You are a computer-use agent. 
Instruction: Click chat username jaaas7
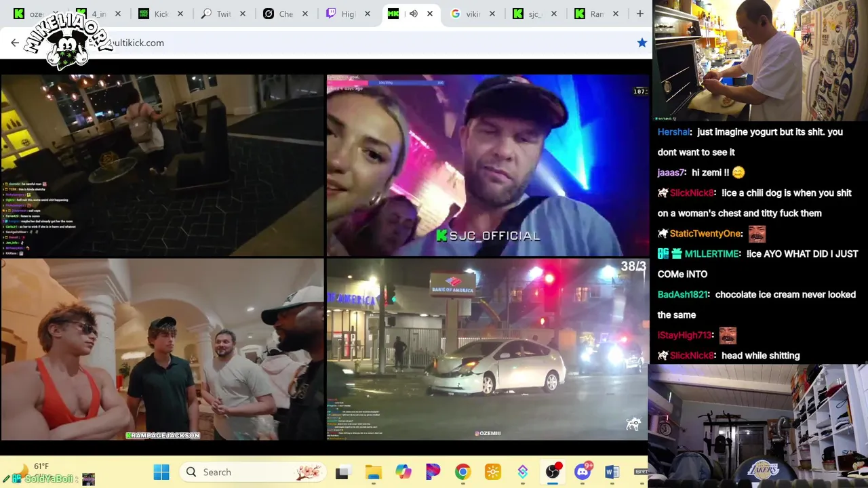click(671, 173)
